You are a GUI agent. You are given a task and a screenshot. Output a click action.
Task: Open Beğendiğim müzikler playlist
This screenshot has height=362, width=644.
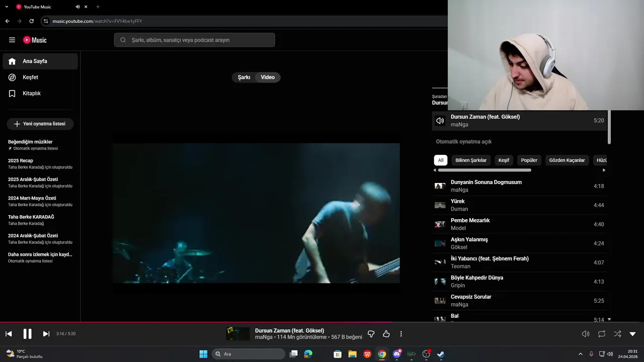coord(40,145)
